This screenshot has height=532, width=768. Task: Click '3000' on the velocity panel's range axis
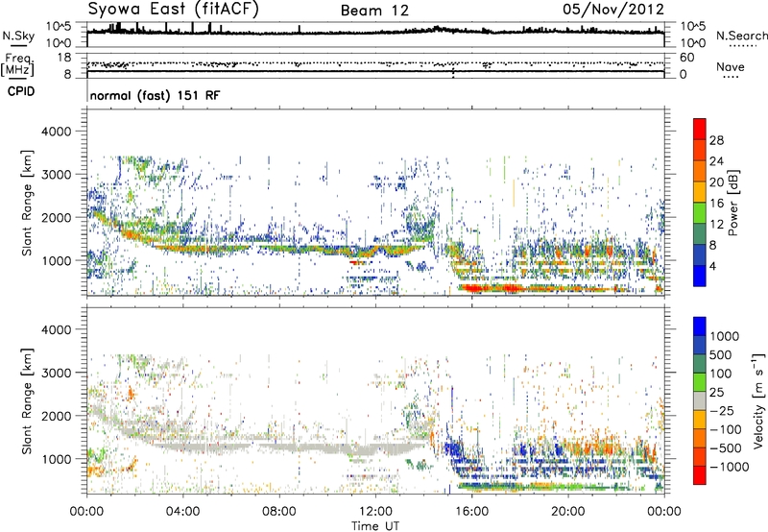coord(56,373)
